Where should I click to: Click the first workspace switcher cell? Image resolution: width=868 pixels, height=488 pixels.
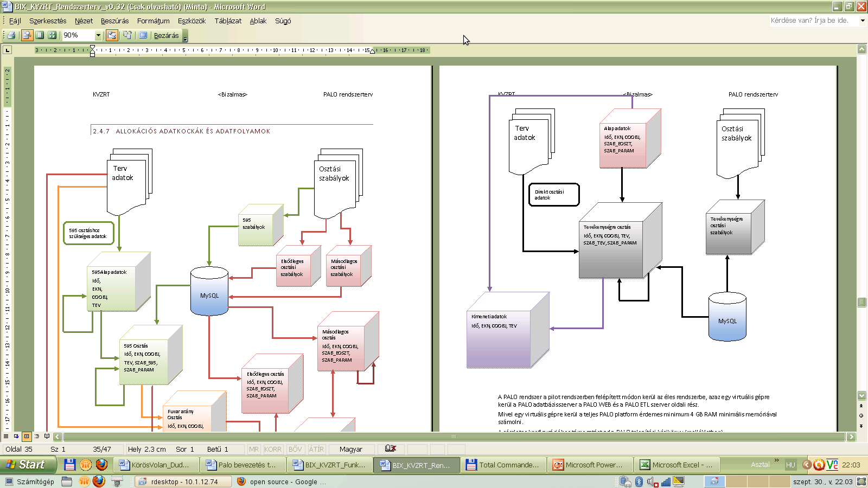click(x=714, y=481)
